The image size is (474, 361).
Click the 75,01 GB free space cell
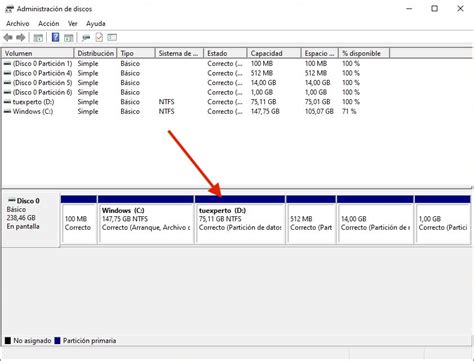(318, 102)
